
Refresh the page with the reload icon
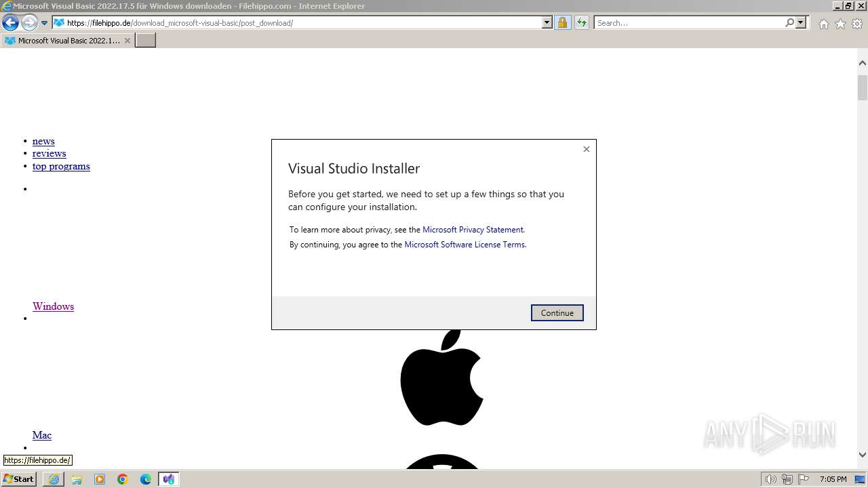point(581,22)
